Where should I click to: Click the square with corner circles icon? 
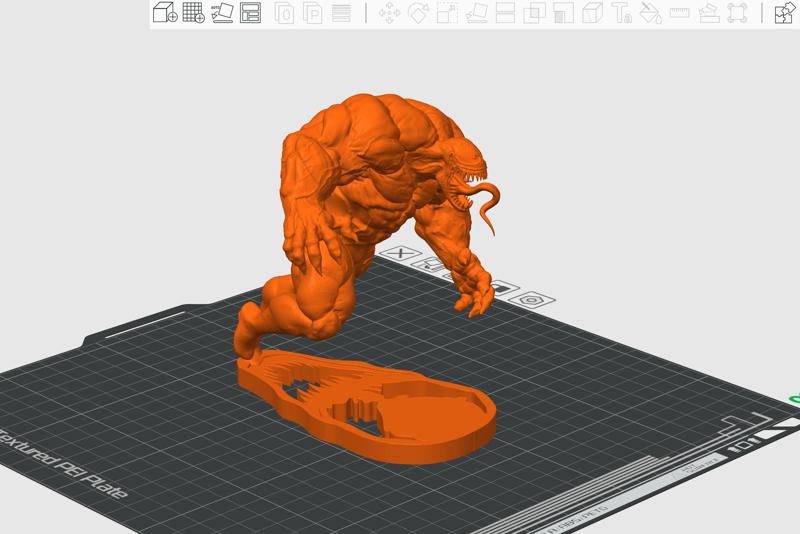[x=737, y=13]
